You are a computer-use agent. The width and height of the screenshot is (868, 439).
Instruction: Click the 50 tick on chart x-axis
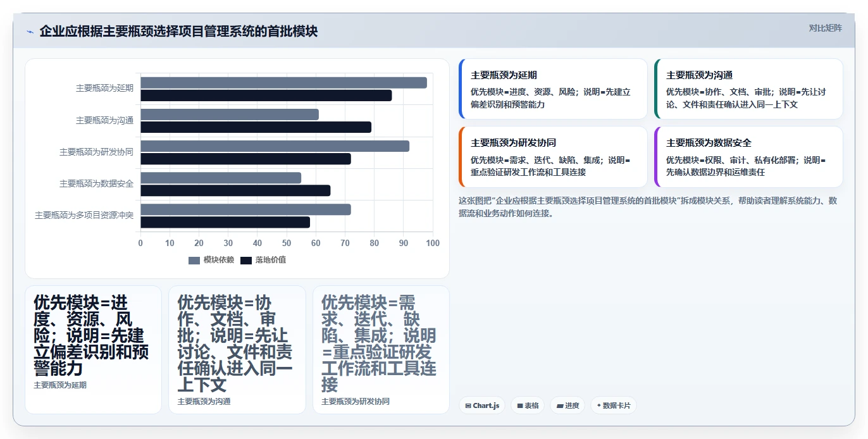pos(287,243)
